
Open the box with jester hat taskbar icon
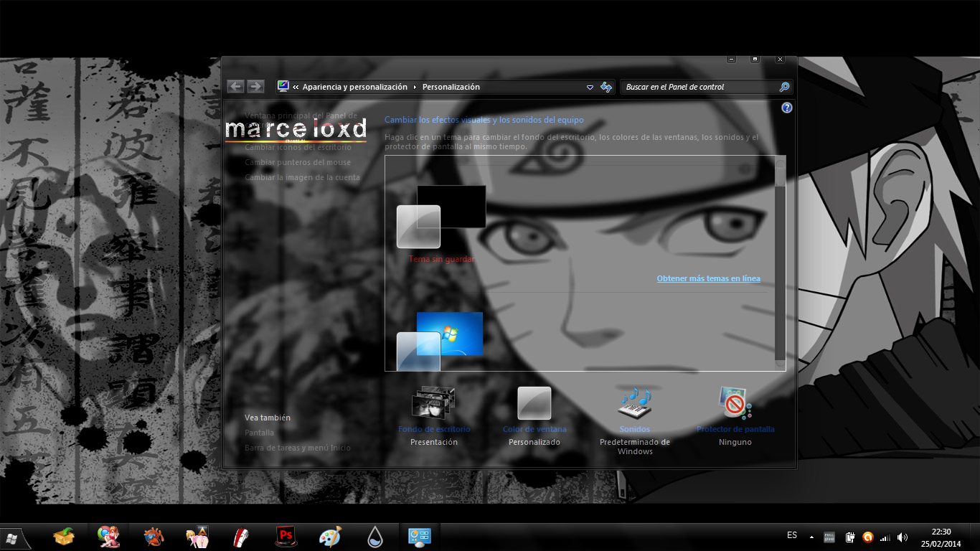64,536
